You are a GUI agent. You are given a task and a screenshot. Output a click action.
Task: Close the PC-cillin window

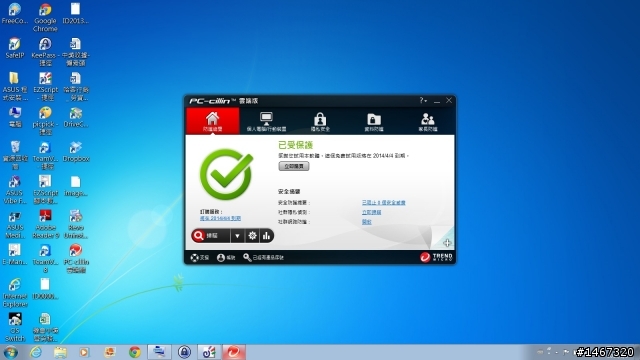click(449, 100)
